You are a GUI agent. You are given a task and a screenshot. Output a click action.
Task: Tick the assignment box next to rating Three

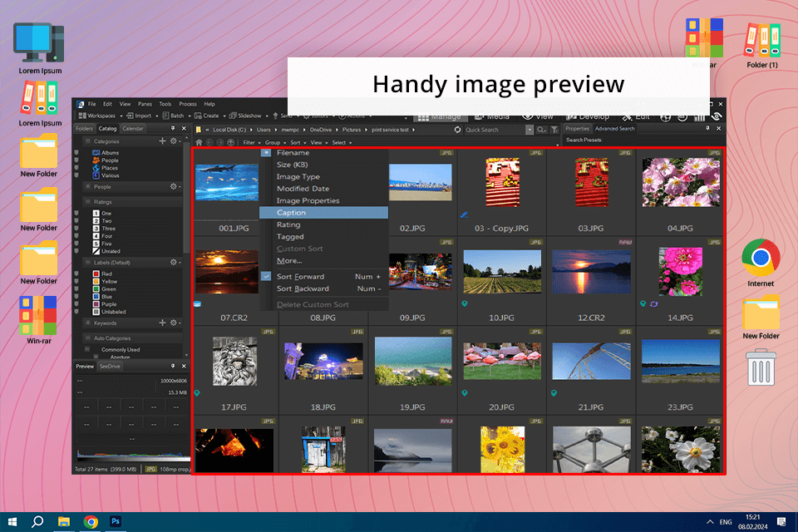tap(77, 229)
